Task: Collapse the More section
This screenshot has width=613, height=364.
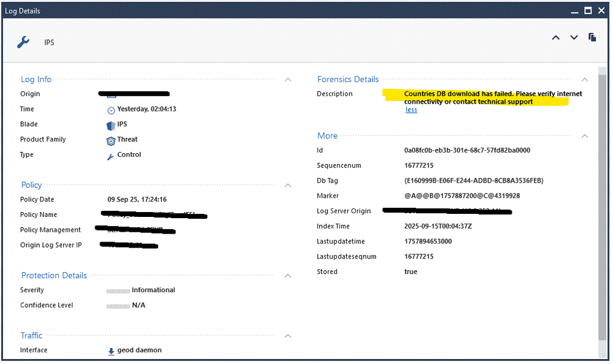Action: click(x=584, y=136)
